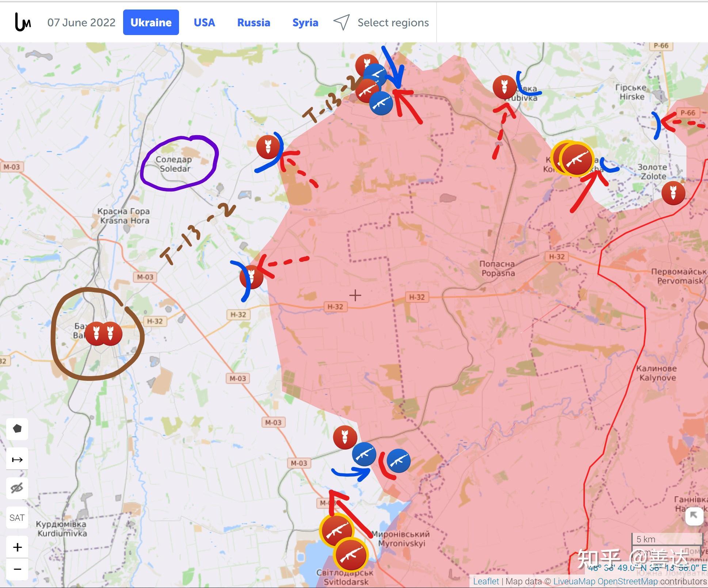Open the 07 June 2022 date picker
This screenshot has width=708, height=588.
click(81, 23)
